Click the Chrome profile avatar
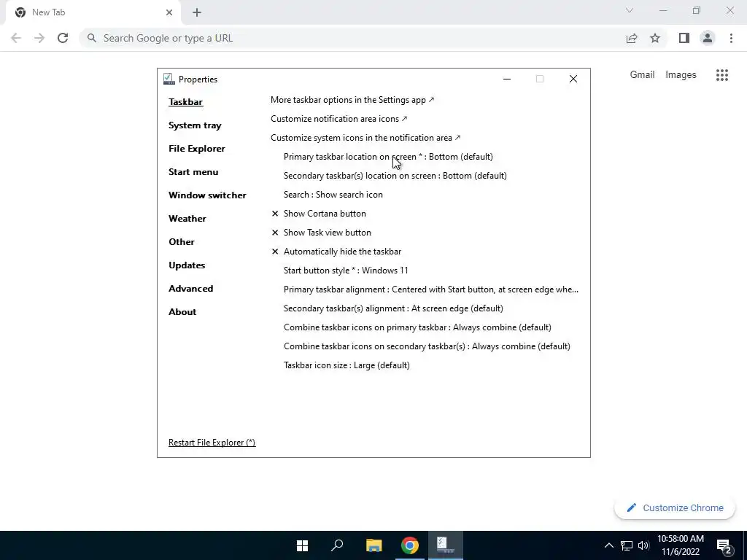The image size is (747, 560). [708, 38]
